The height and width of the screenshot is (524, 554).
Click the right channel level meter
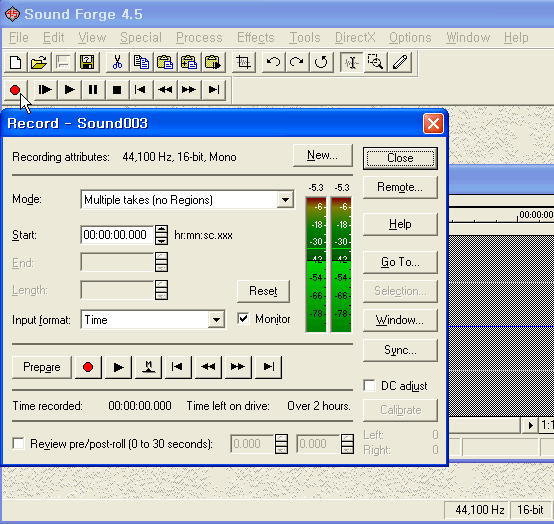click(x=341, y=265)
